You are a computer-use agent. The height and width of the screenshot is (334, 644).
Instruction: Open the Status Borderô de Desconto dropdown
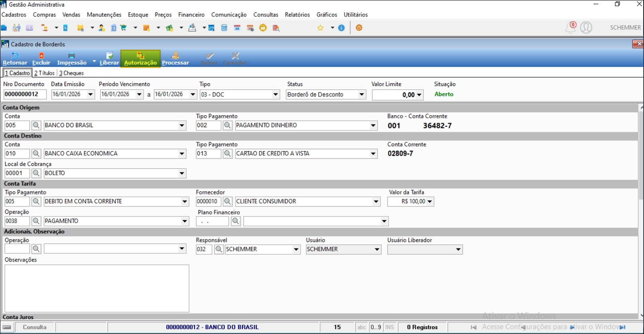coord(361,94)
